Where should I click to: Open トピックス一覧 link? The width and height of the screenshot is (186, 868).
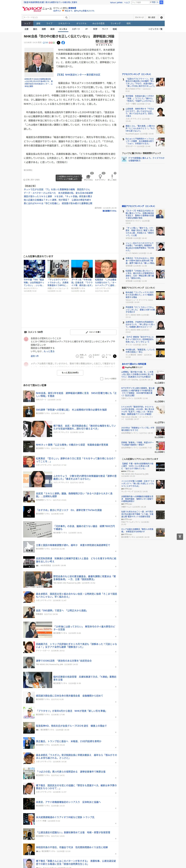coord(155,29)
